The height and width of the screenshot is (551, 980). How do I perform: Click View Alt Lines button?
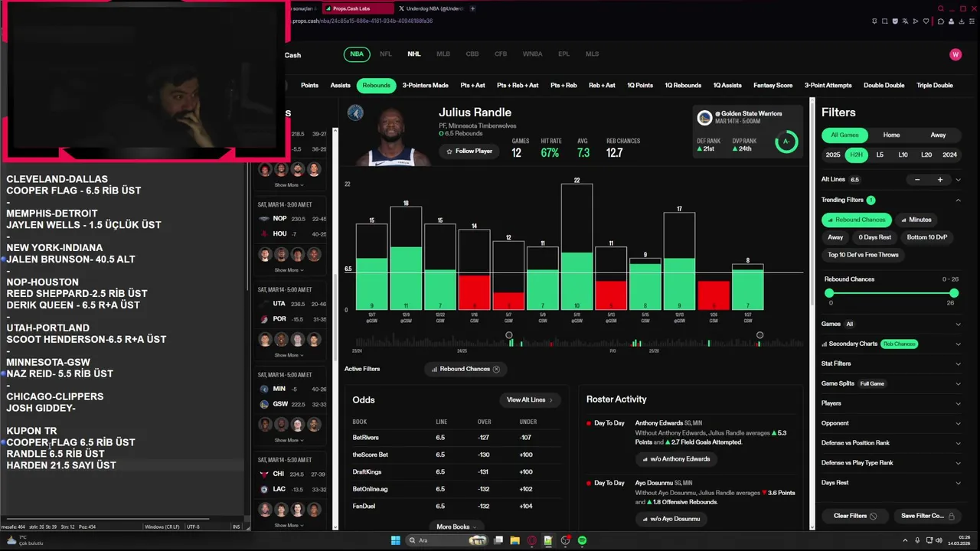tap(529, 399)
